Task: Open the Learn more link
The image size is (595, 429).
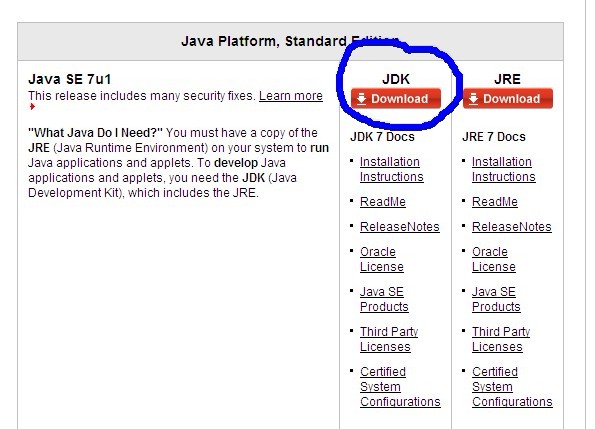Action: [291, 96]
